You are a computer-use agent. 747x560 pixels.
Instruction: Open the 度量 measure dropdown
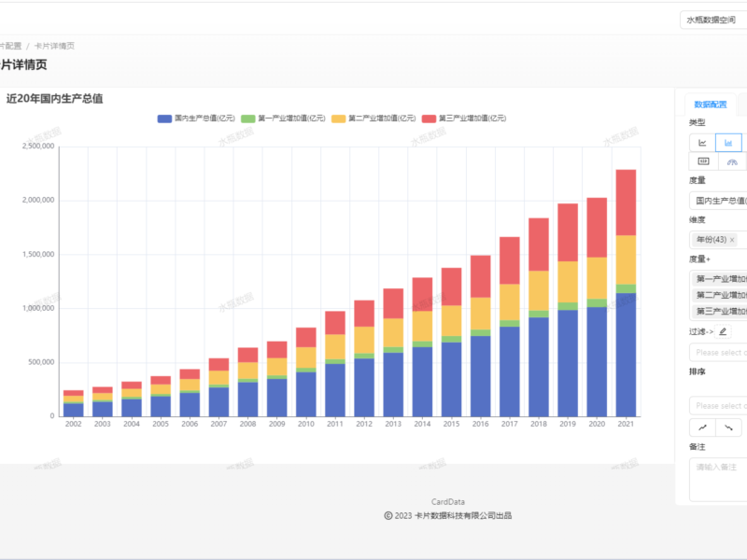717,200
